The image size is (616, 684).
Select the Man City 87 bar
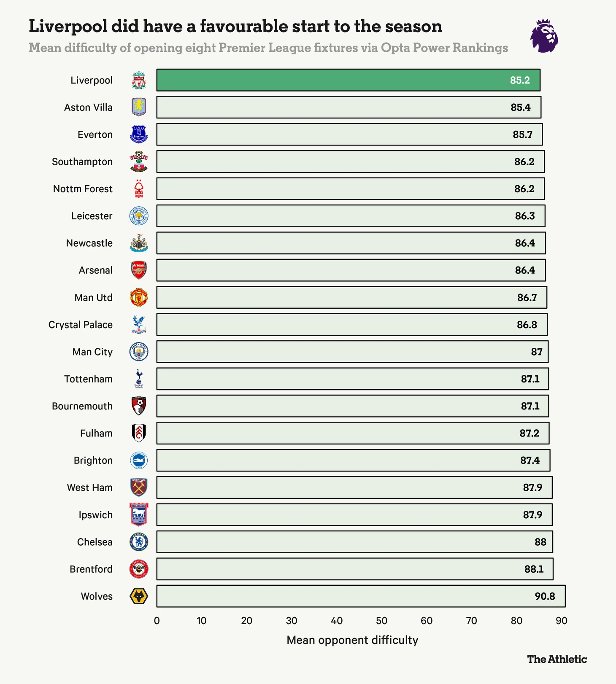tap(352, 352)
